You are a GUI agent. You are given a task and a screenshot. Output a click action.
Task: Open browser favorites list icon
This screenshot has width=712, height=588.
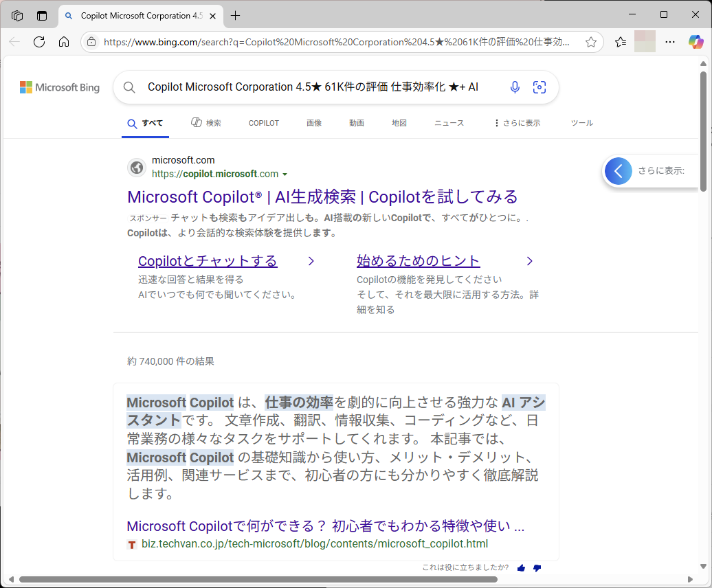(619, 41)
